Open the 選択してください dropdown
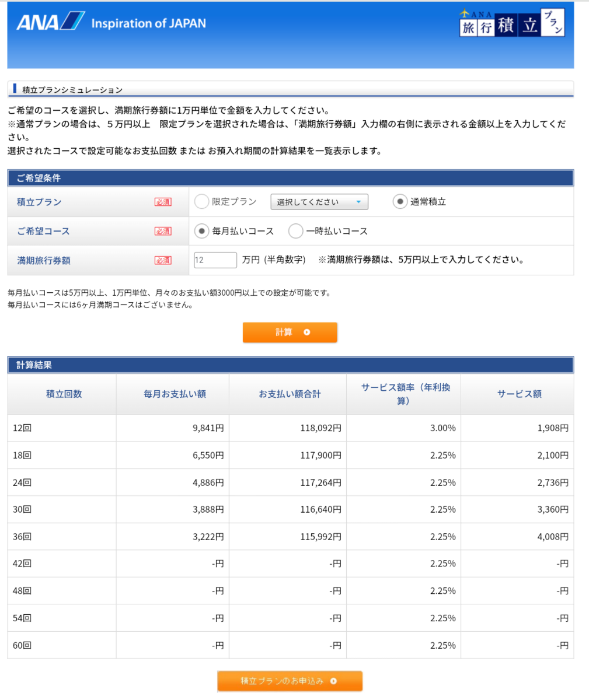 [x=319, y=201]
